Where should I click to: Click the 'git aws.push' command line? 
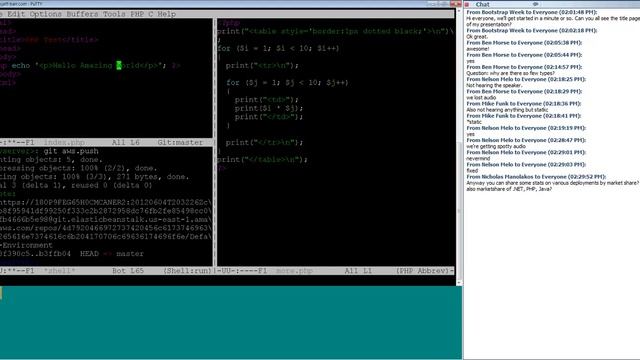[71, 151]
